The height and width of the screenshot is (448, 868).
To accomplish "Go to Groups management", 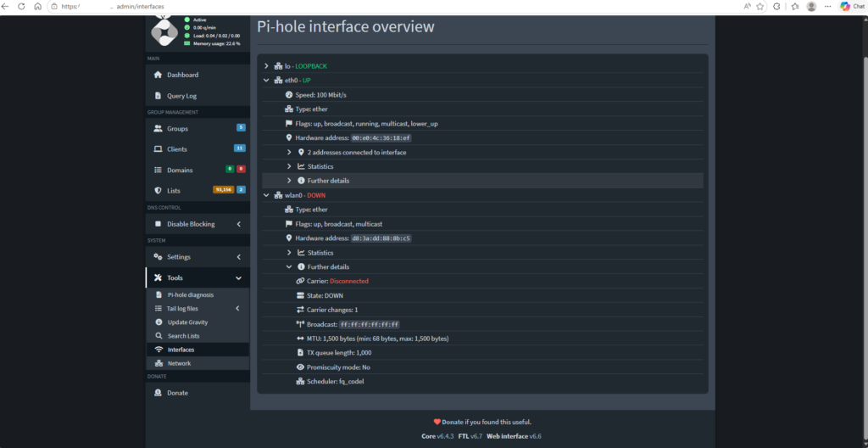I will click(x=197, y=129).
